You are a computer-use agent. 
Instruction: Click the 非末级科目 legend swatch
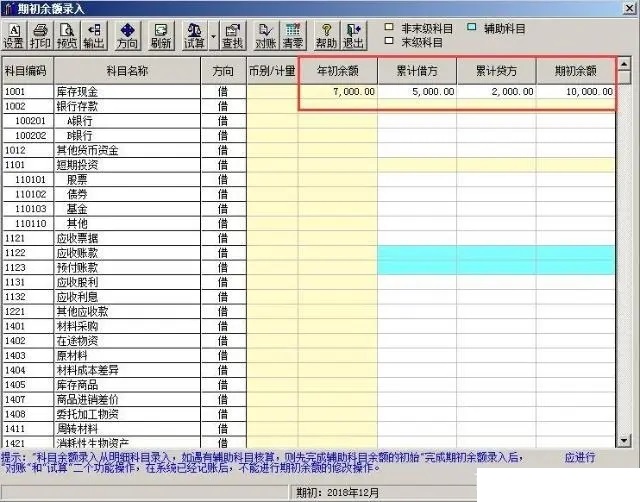click(x=389, y=27)
